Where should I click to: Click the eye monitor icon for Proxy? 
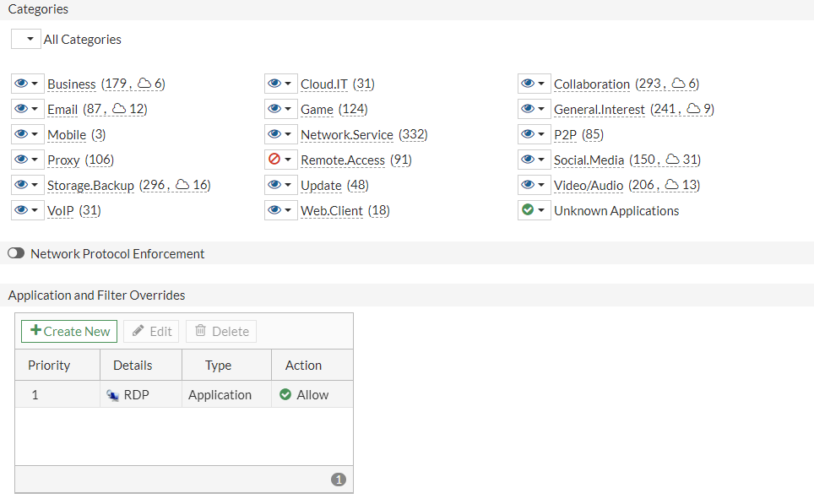pyautogui.click(x=21, y=160)
